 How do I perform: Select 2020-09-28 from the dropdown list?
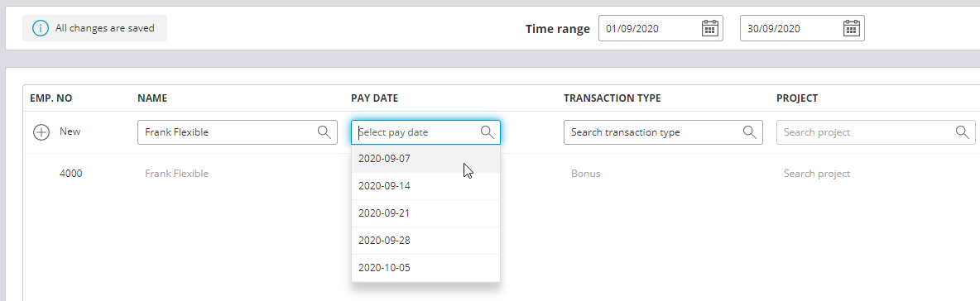pyautogui.click(x=425, y=241)
